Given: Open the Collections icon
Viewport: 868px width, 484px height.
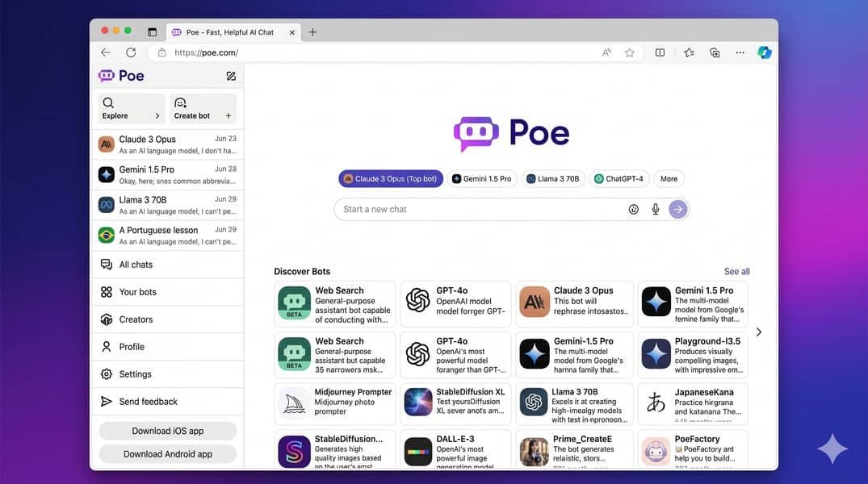Looking at the screenshot, I should click(x=715, y=52).
